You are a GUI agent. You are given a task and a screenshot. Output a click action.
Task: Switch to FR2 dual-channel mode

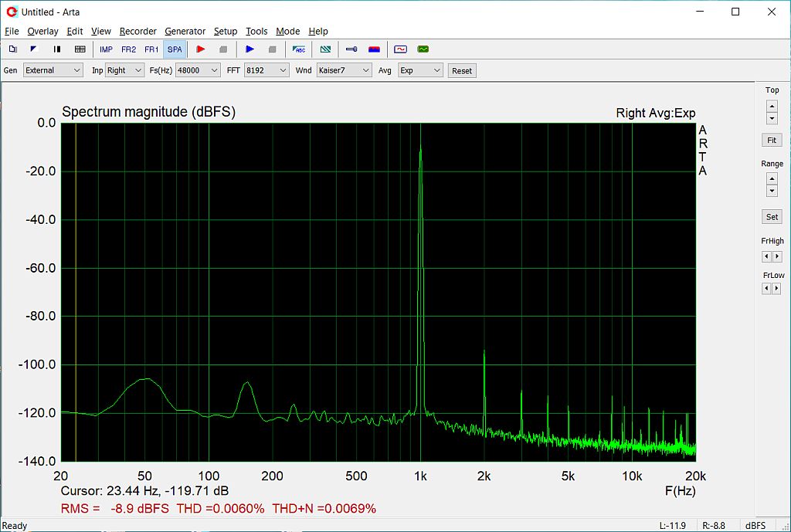(129, 49)
